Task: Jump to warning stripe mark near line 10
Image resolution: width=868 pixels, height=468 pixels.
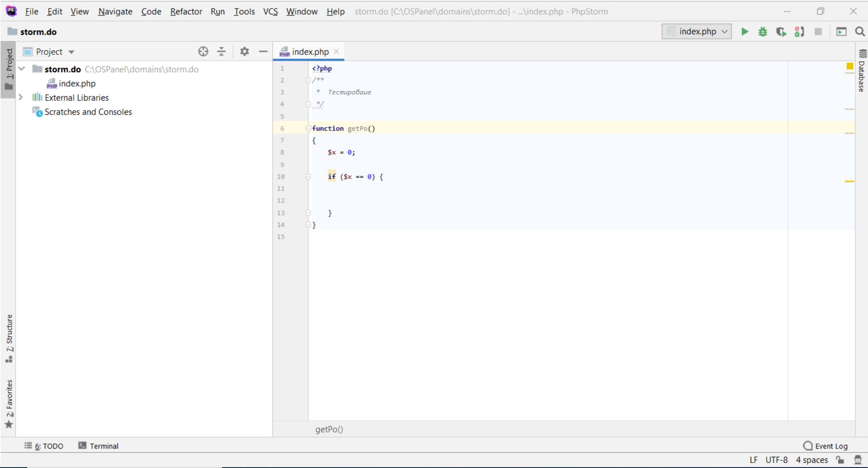Action: pyautogui.click(x=849, y=181)
